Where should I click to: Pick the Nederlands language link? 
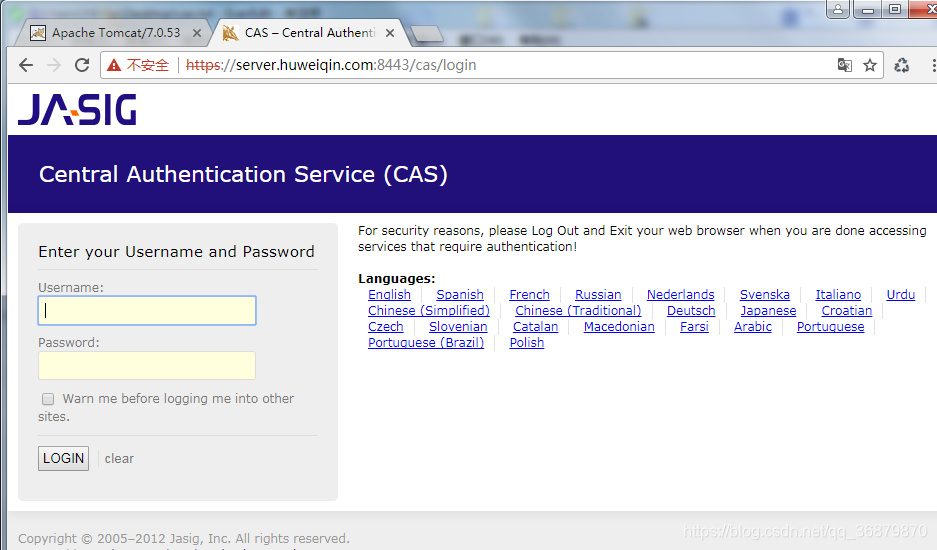tap(681, 295)
